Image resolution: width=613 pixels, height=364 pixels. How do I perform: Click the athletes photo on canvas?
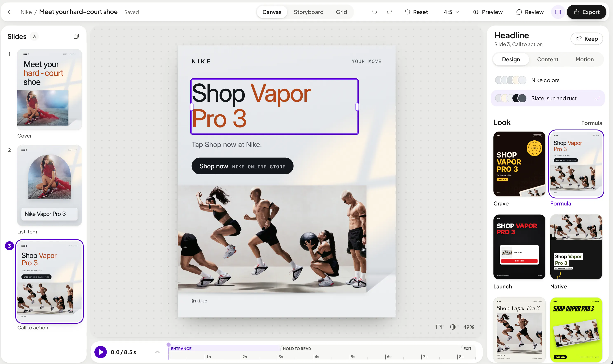[x=272, y=239]
